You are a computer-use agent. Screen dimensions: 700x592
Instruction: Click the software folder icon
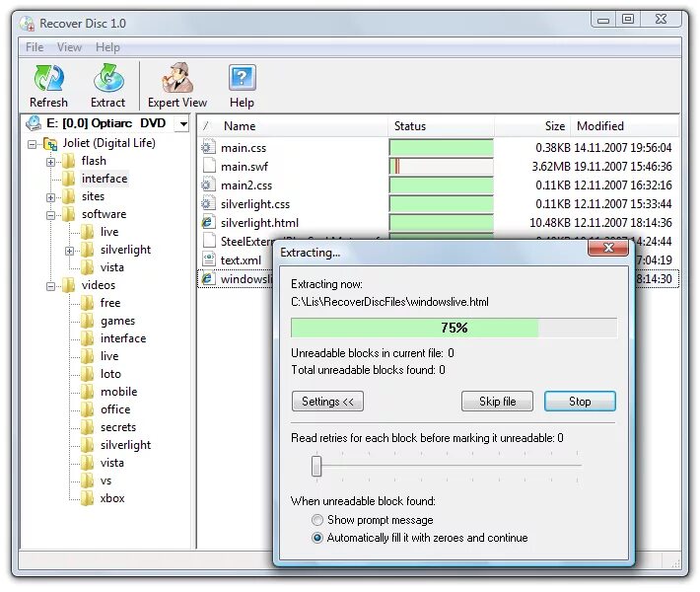tap(69, 214)
